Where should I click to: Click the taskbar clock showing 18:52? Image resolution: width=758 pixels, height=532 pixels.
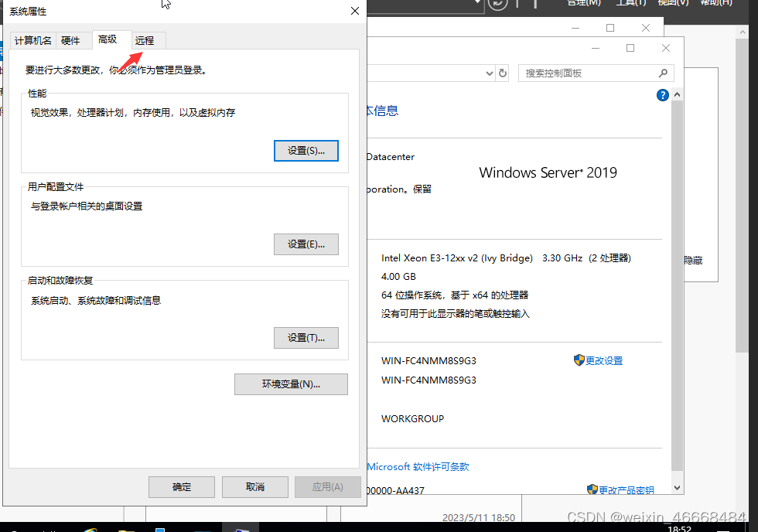(x=679, y=529)
